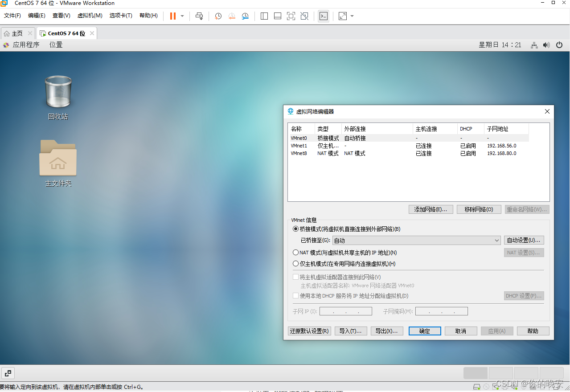Open the 已桥接至 自动 dropdown
The image size is (570, 392).
[417, 241]
